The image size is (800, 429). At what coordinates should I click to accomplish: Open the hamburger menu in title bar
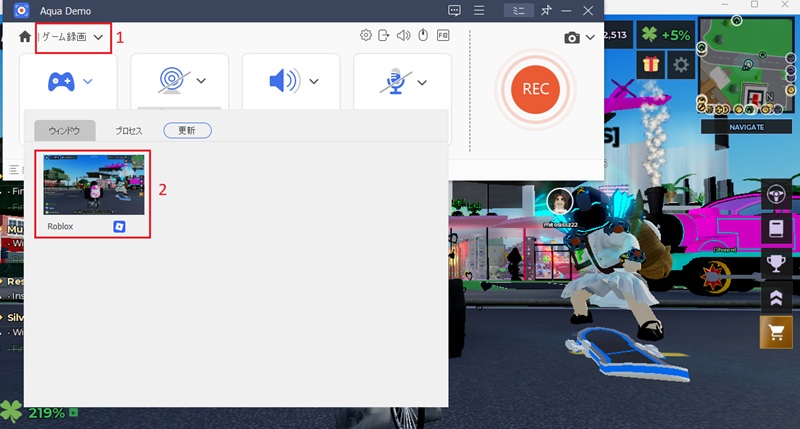[479, 10]
